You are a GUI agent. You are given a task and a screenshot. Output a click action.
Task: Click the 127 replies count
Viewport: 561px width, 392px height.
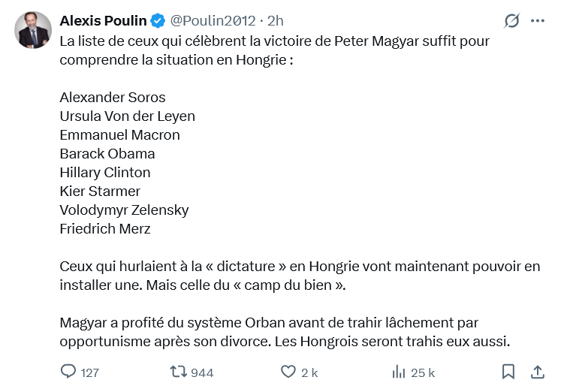coord(89,372)
